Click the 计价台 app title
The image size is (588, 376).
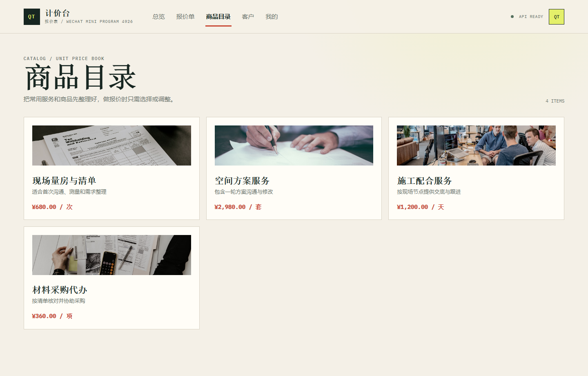(58, 13)
